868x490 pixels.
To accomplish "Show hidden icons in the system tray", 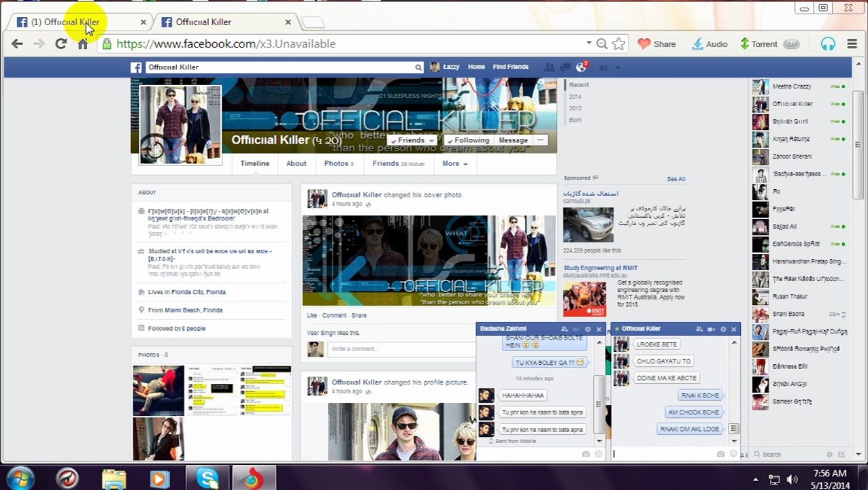I will (755, 479).
